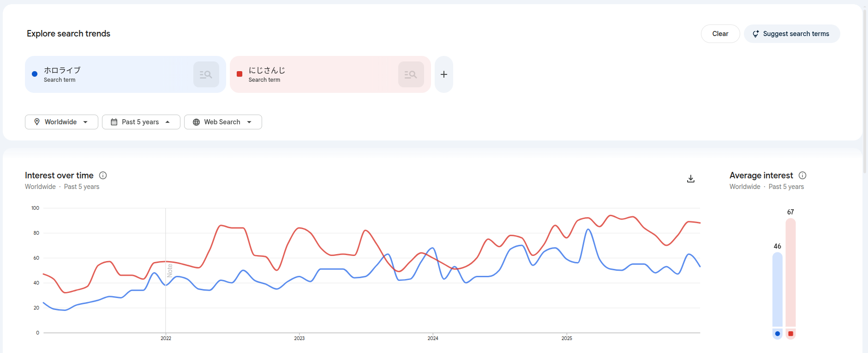Image resolution: width=868 pixels, height=353 pixels.
Task: Show info for Interest over time
Action: [x=103, y=176]
